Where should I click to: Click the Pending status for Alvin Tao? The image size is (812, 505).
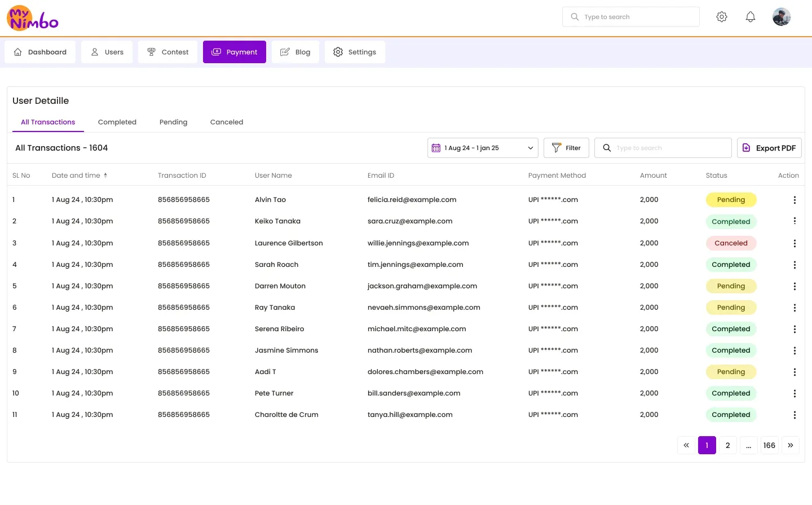(731, 200)
